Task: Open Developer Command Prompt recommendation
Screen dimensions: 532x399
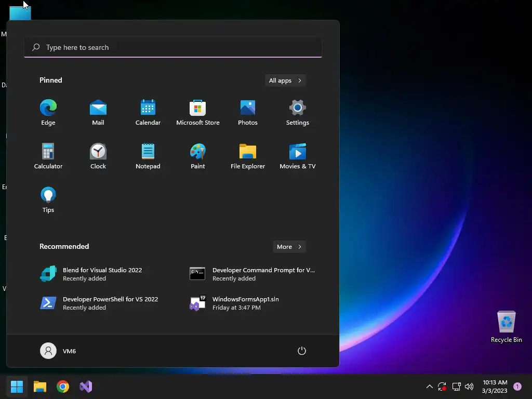Action: (251, 274)
